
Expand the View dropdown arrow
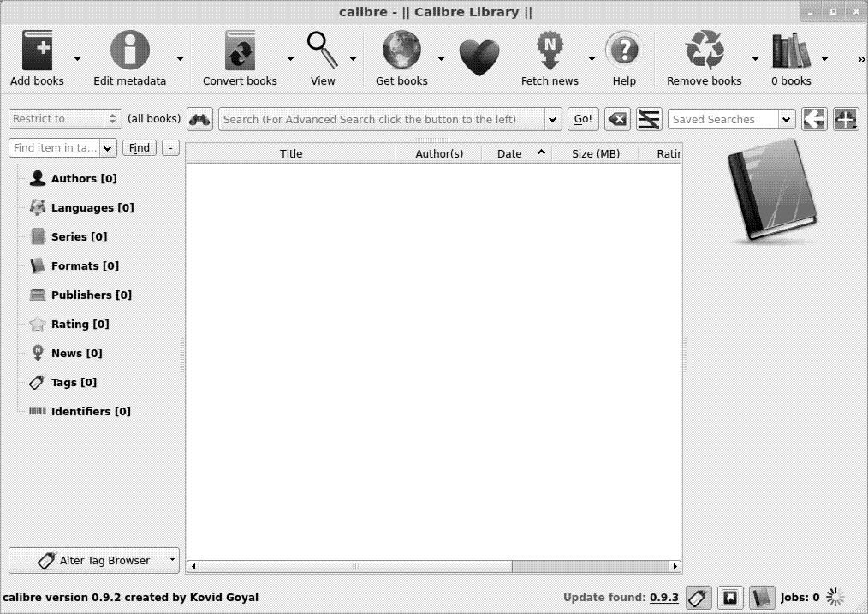(x=353, y=58)
